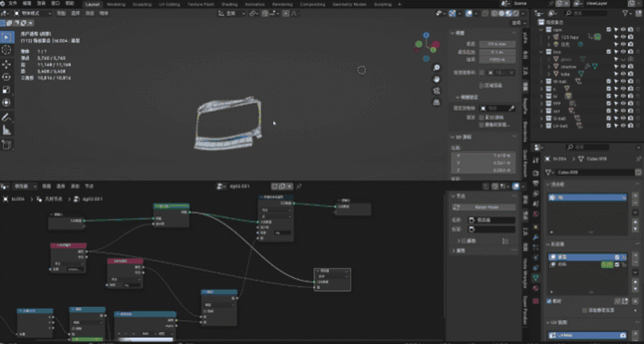
Task: Click the eyedropper in lock-to-object field
Action: 511,109
